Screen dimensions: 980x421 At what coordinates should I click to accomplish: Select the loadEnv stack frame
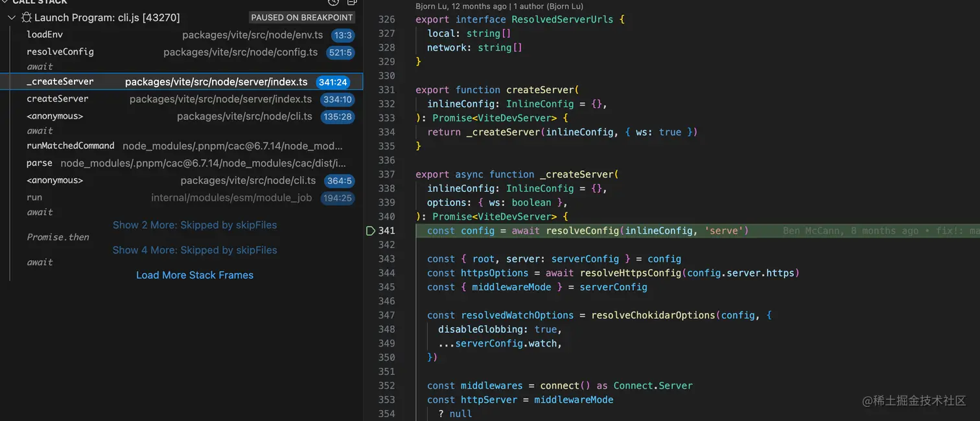(181, 35)
